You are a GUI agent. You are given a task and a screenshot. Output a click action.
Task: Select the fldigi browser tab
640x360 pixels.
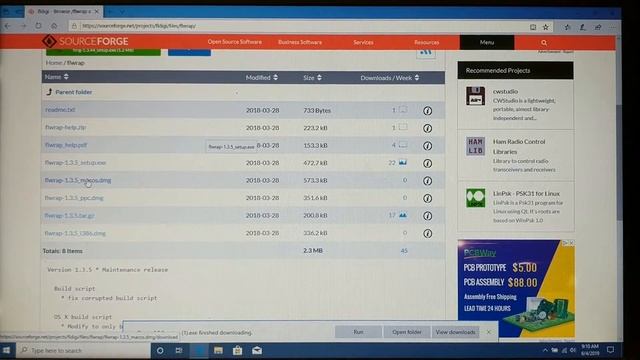[63, 11]
